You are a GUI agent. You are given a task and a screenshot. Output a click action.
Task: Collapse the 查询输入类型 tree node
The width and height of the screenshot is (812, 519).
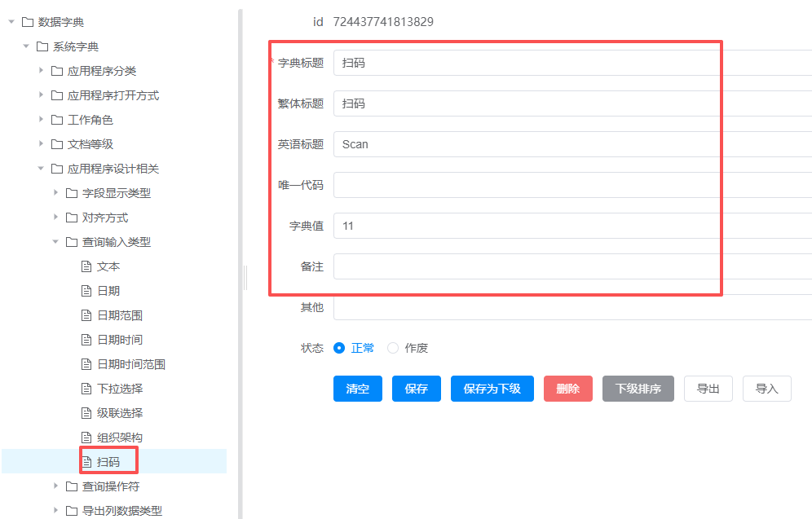pos(55,242)
